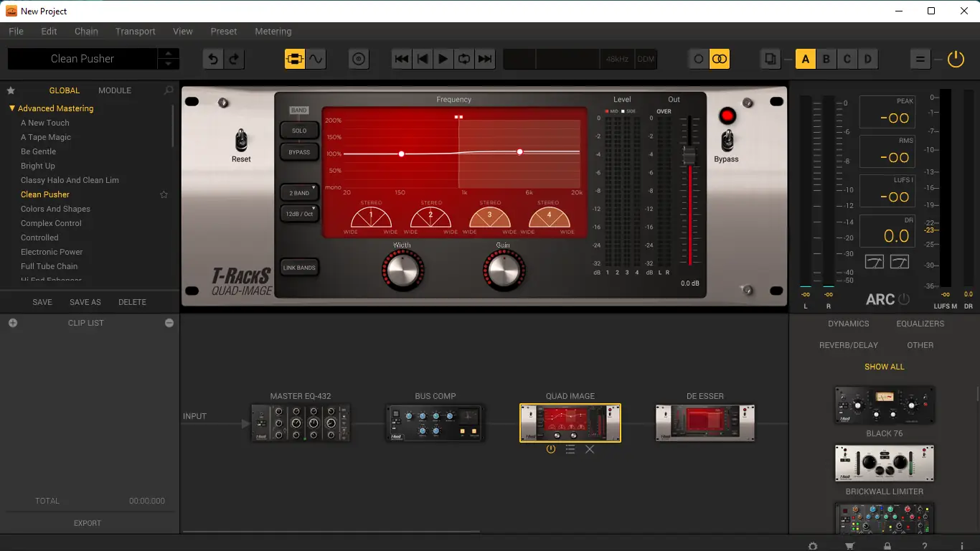Screen dimensions: 980x551
Task: Enable loop playback
Action: pos(464,59)
